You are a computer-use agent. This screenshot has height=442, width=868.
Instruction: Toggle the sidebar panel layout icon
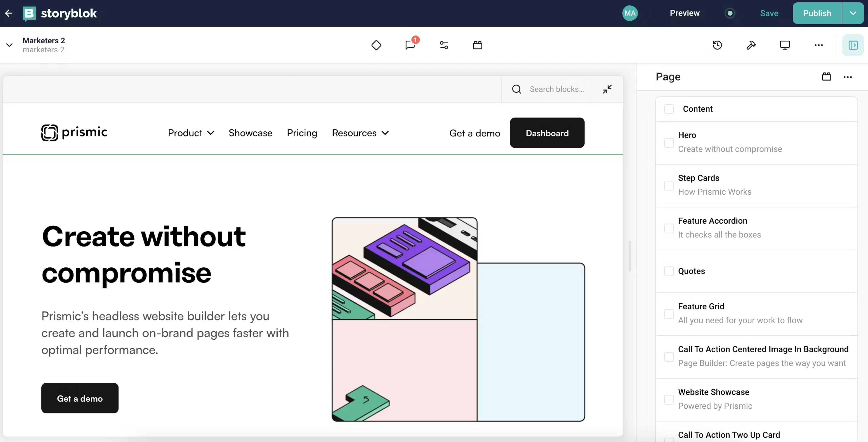tap(853, 45)
